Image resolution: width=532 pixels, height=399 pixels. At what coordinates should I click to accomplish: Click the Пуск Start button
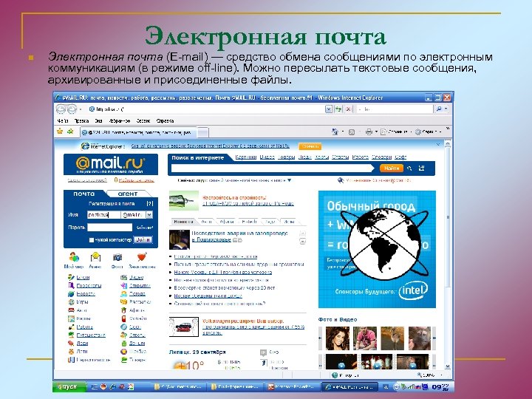[69, 386]
